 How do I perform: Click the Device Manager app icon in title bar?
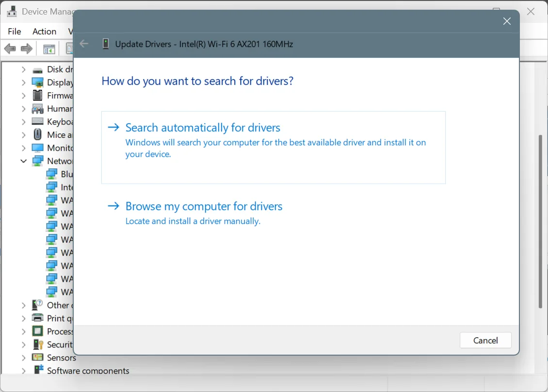pos(12,12)
